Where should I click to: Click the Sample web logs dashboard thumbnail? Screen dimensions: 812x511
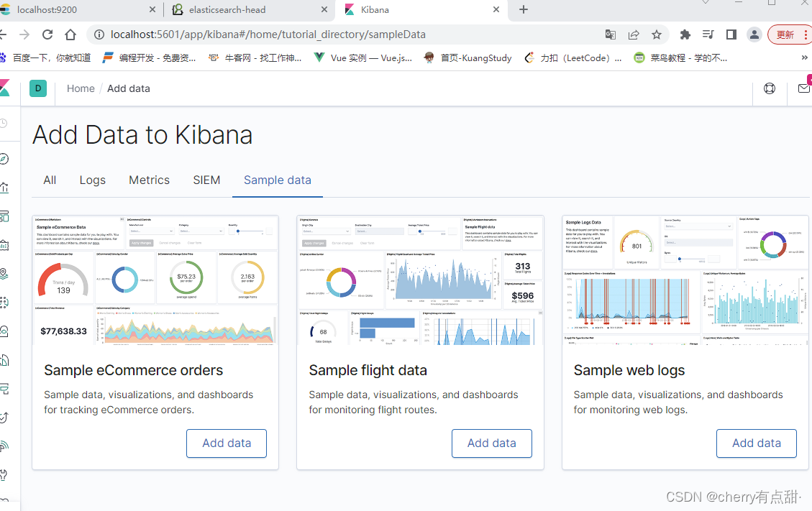click(685, 280)
